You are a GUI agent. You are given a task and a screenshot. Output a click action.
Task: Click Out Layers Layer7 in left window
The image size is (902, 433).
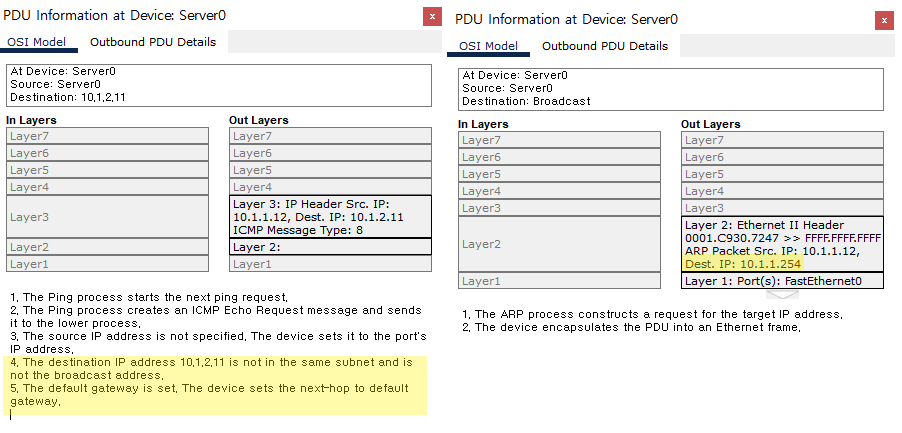(330, 136)
